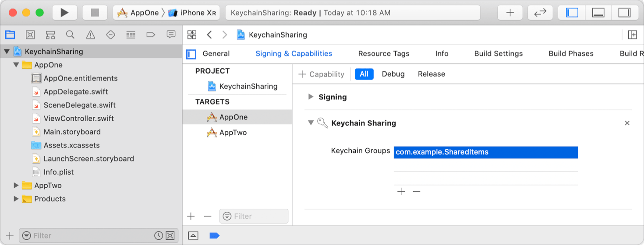The image size is (644, 245).
Task: Open the Issue navigator warning icon
Action: point(91,35)
